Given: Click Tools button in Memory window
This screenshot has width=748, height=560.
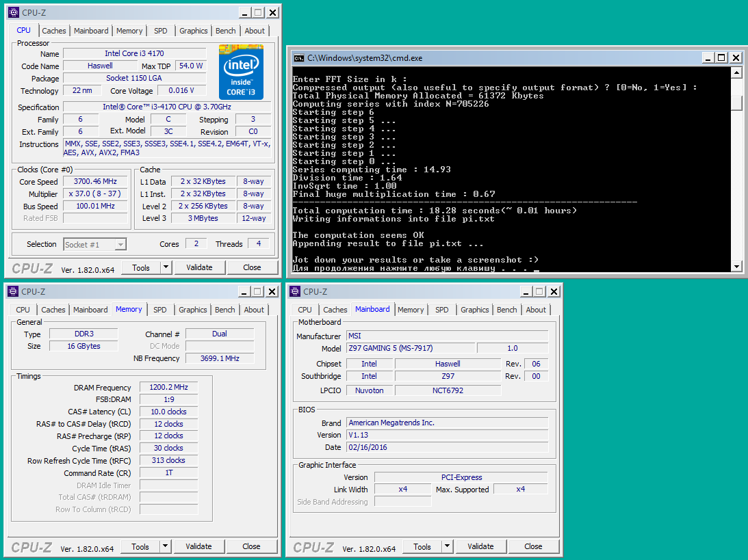Looking at the screenshot, I should click(140, 546).
